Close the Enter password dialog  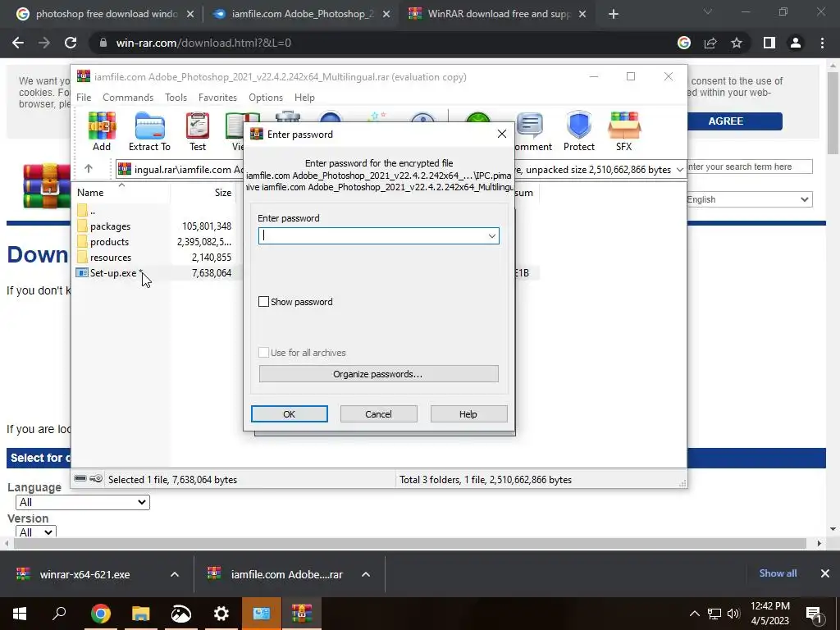click(x=501, y=134)
